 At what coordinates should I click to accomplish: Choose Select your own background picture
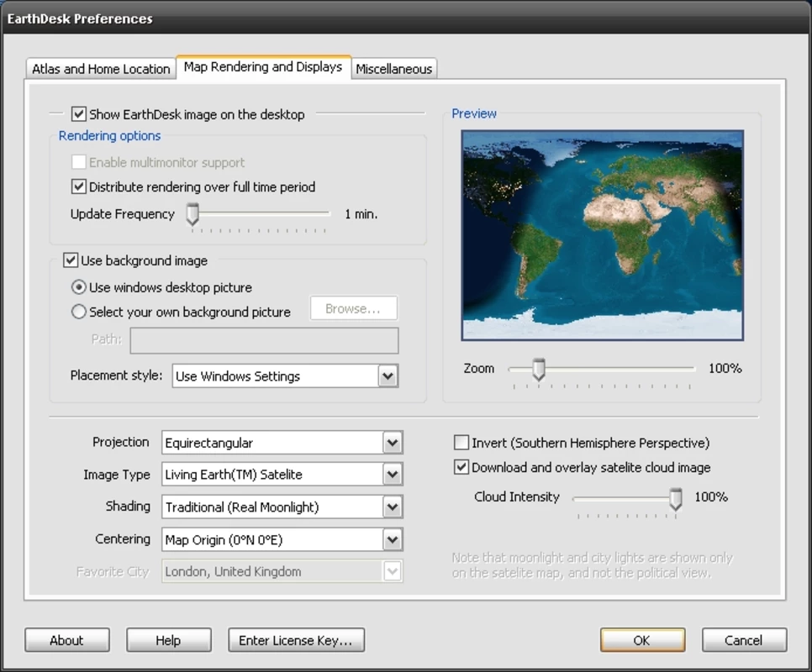coord(79,312)
